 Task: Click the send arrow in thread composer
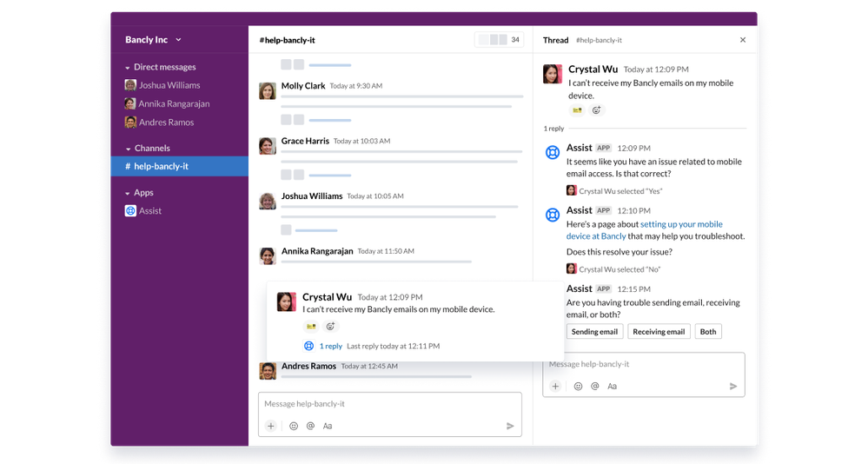(x=733, y=387)
